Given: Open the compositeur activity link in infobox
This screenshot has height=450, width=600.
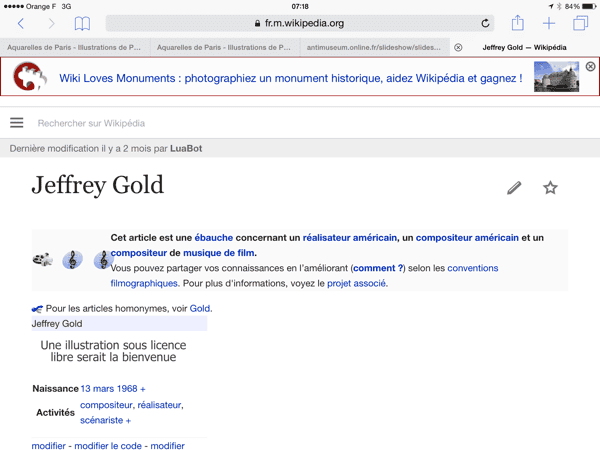Looking at the screenshot, I should tap(106, 405).
